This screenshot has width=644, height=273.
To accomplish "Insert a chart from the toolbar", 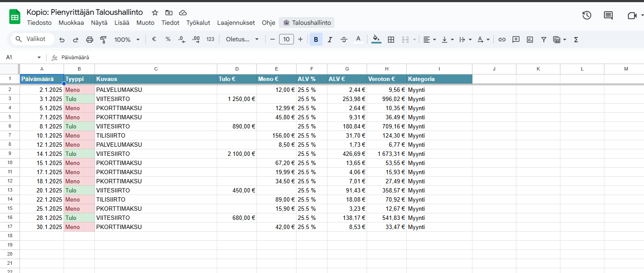I will (x=530, y=40).
